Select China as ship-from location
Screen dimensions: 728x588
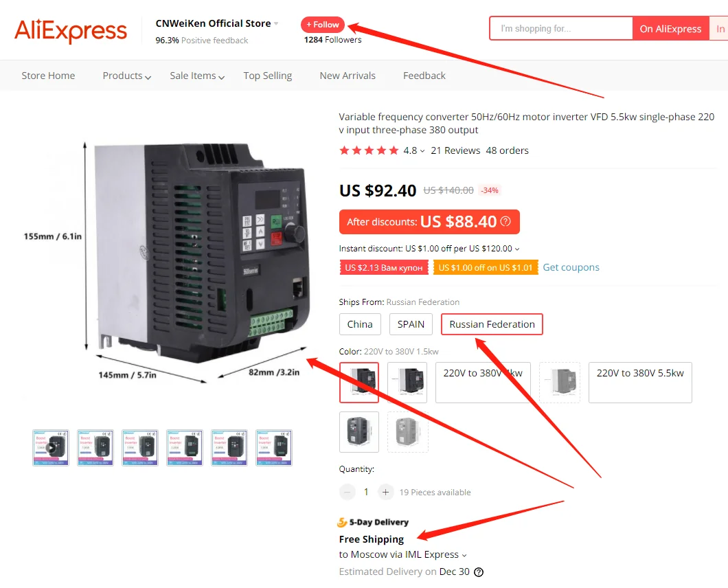360,324
